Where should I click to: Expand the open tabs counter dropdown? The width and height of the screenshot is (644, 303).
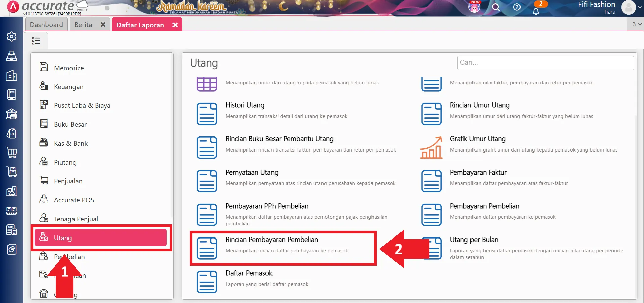(636, 24)
